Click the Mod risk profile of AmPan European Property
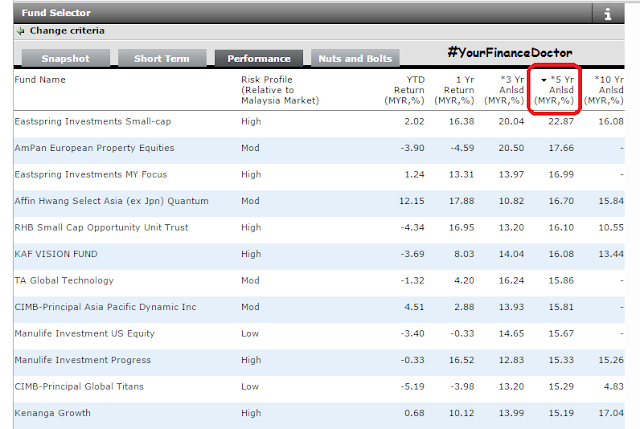Screen dimensions: 640x429 pos(250,148)
